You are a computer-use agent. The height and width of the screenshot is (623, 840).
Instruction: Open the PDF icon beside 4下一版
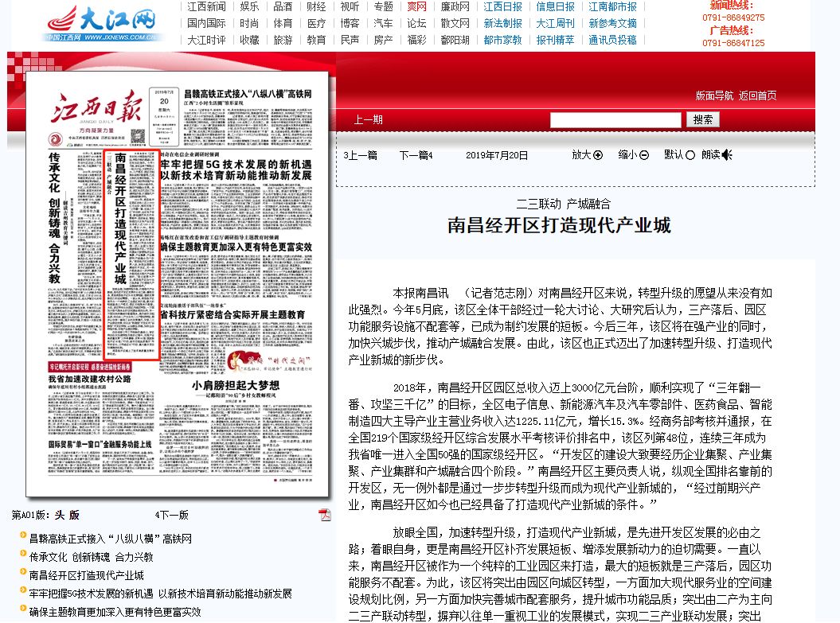tap(325, 514)
